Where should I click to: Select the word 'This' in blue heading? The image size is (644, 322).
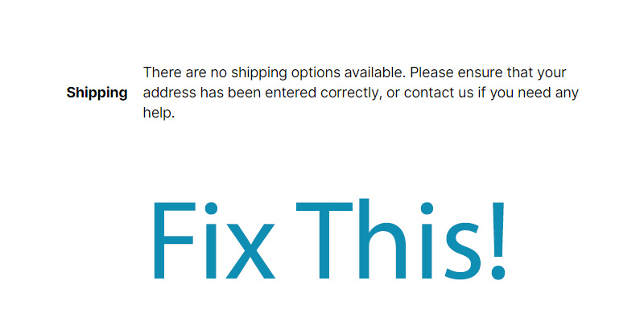point(388,240)
